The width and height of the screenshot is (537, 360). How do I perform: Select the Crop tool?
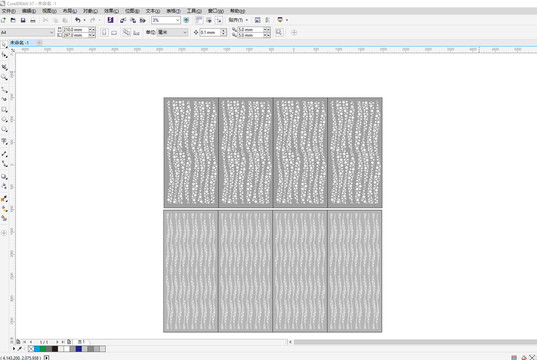coord(4,67)
